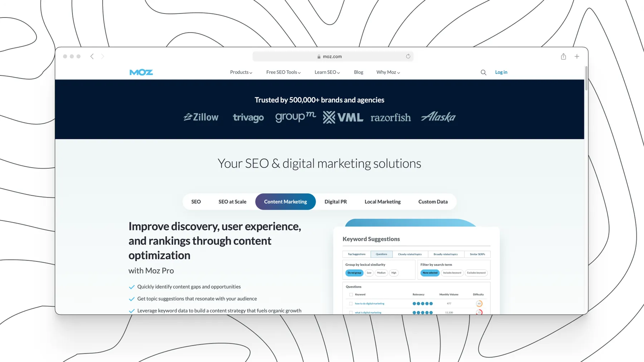Click the browser share icon
This screenshot has height=362, width=644.
[x=563, y=56]
